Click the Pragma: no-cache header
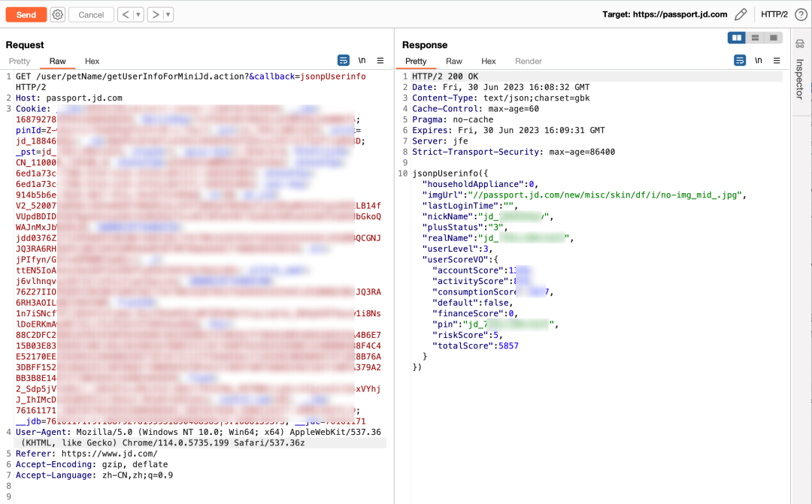812x504 pixels. point(453,119)
